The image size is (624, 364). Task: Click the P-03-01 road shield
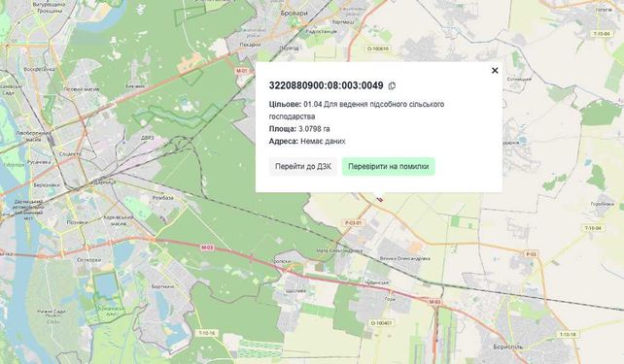click(353, 223)
